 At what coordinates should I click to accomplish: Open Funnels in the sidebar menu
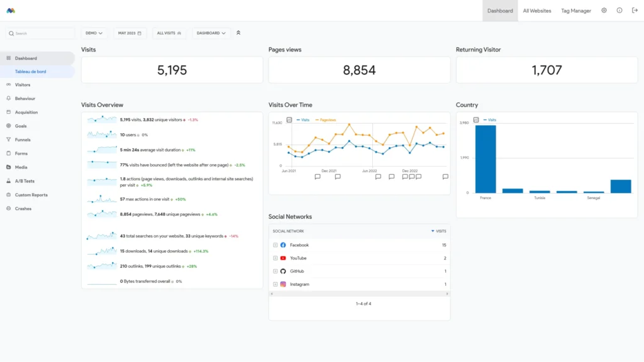(x=23, y=140)
